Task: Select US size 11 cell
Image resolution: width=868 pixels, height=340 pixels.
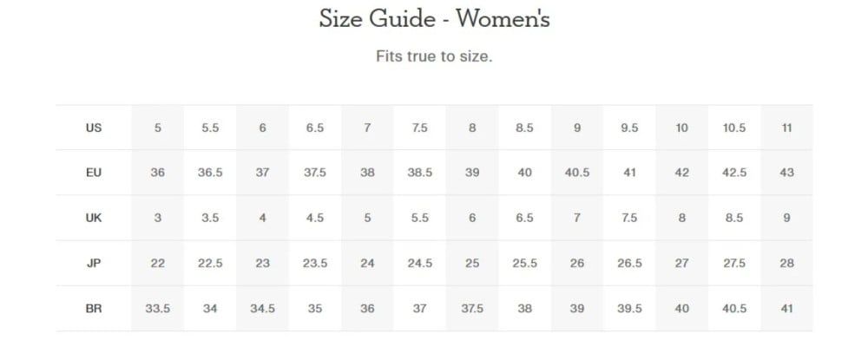Action: coord(786,127)
